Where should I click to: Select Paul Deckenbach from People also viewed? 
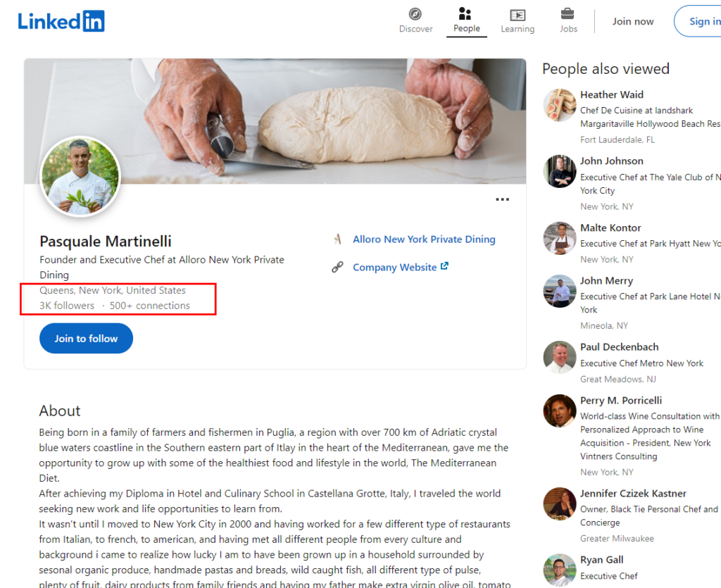pos(619,346)
